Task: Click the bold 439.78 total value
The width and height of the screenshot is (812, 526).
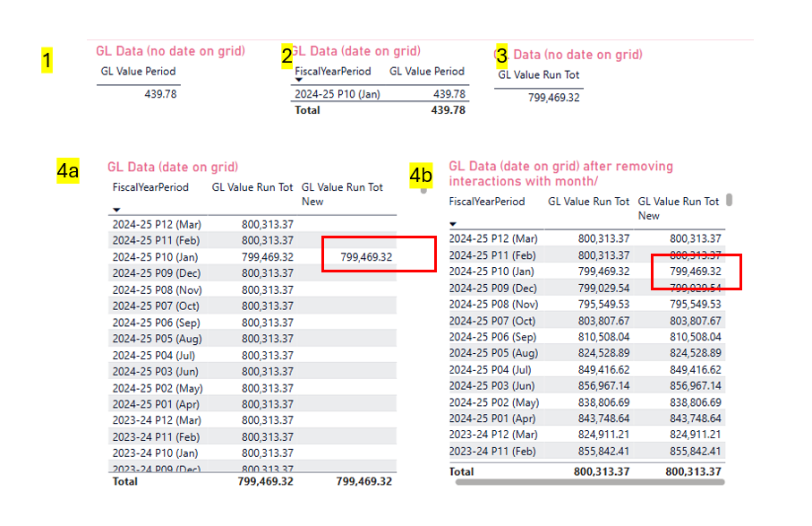Action: pos(448,110)
